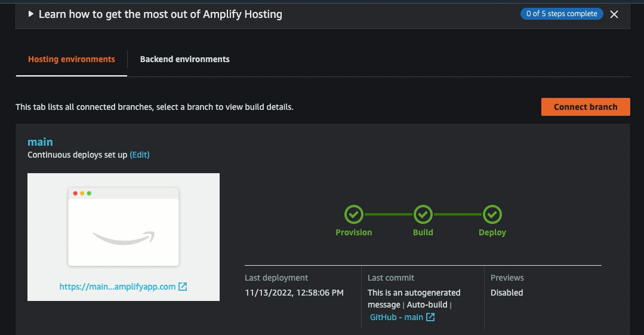The width and height of the screenshot is (644, 335).
Task: Select the Provision label
Action: (353, 232)
